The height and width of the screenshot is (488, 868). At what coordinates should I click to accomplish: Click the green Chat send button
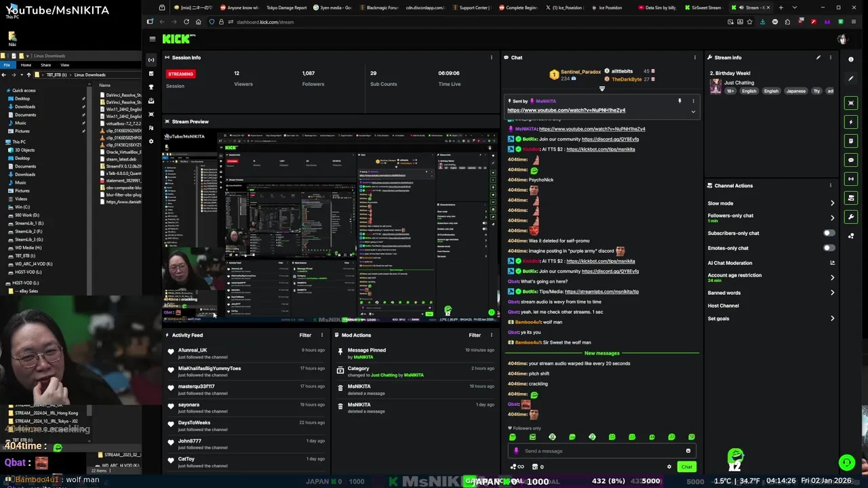click(x=686, y=466)
